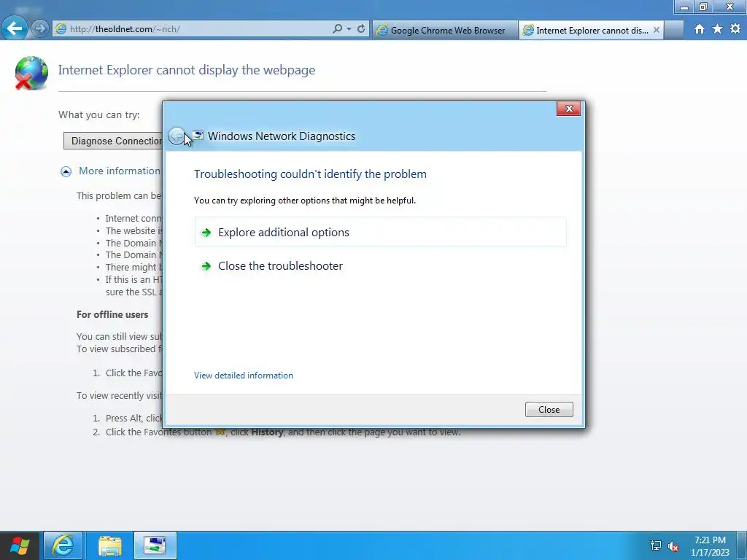Click the Troubleshooting couldn't identify the problem heading
747x560 pixels.
tap(310, 174)
